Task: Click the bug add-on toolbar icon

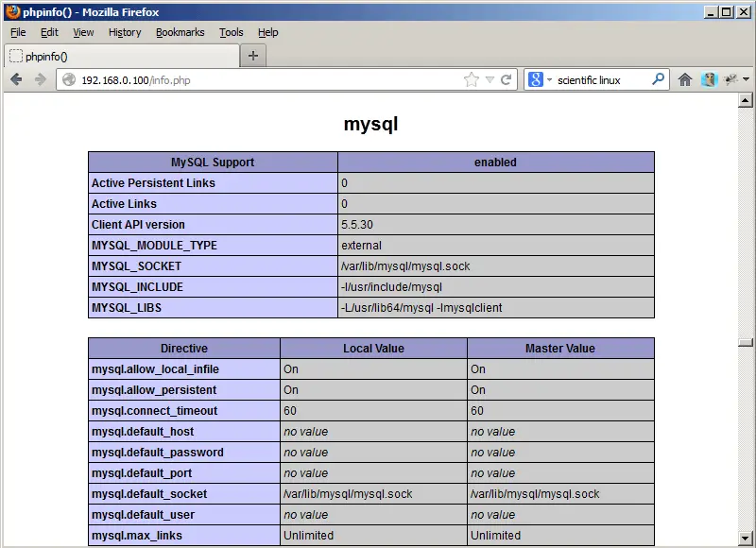Action: (730, 79)
